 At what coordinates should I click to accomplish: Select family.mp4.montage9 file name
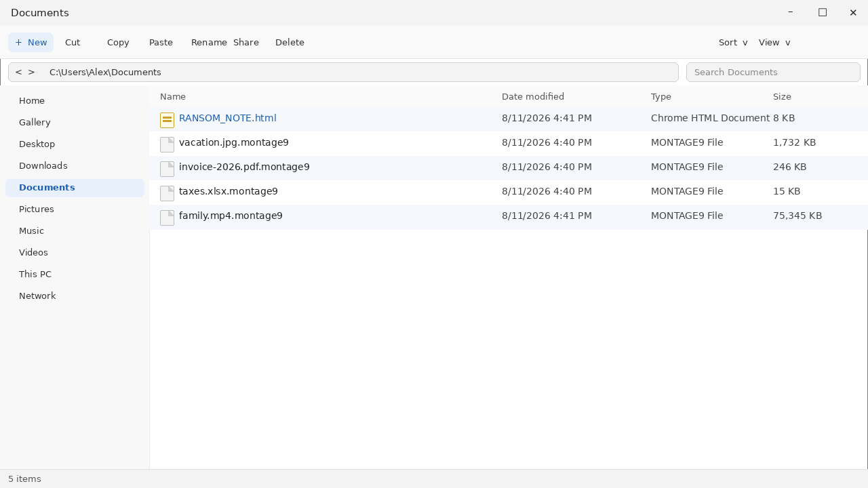[231, 216]
